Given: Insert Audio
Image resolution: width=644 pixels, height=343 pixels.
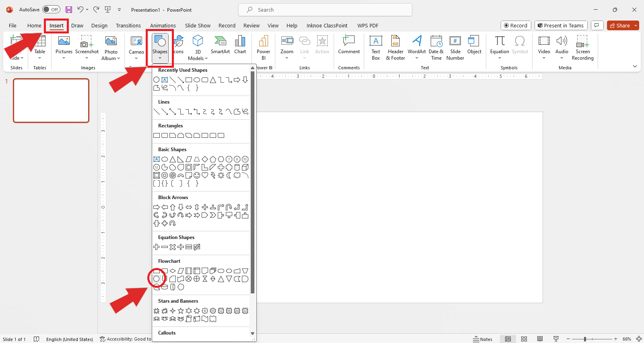Looking at the screenshot, I should [x=562, y=47].
